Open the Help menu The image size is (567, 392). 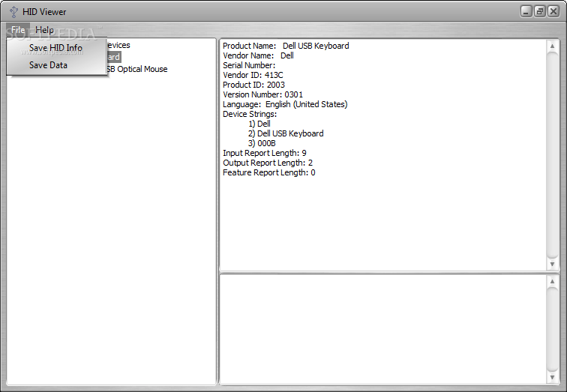click(44, 30)
